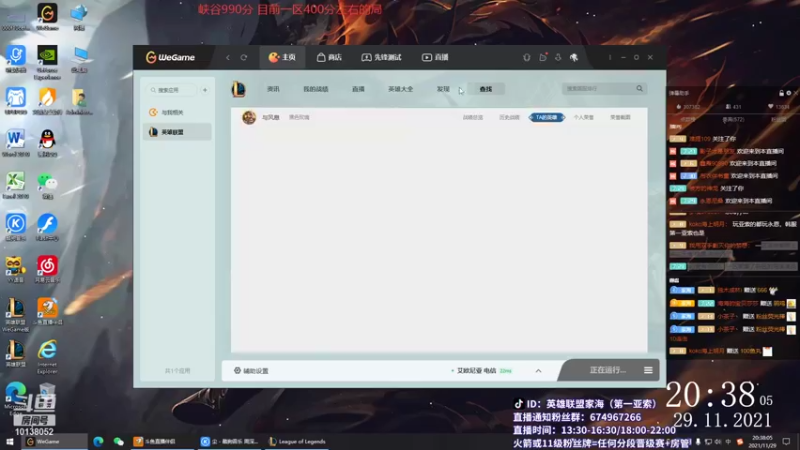Open the vertical dots more menu
Screen dimensions: 800x450
[610, 57]
